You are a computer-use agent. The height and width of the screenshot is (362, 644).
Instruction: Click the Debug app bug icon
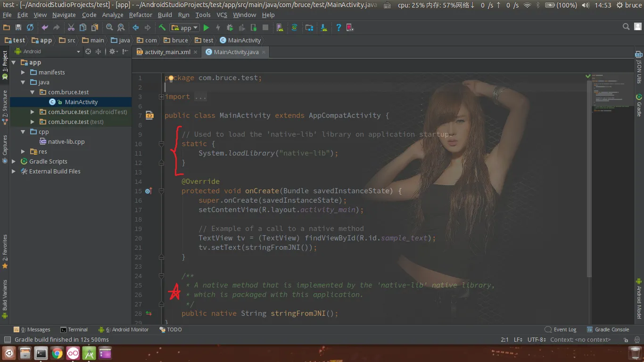point(230,28)
